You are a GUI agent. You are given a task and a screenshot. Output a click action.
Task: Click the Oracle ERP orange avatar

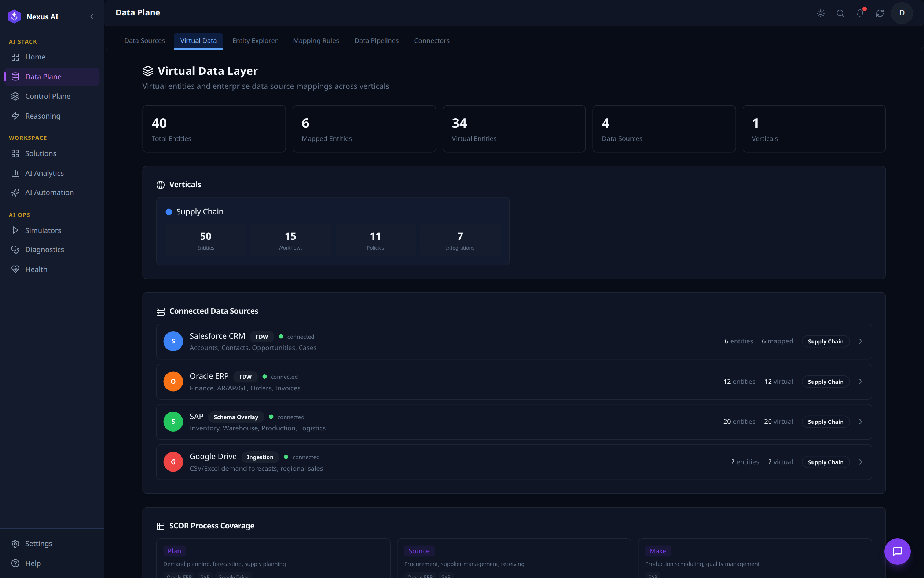point(173,382)
